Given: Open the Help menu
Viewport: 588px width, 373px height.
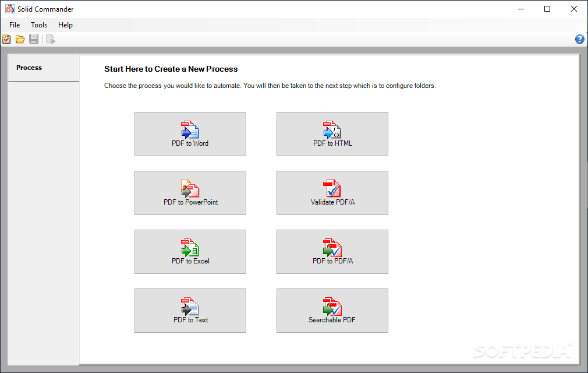Looking at the screenshot, I should pos(65,24).
